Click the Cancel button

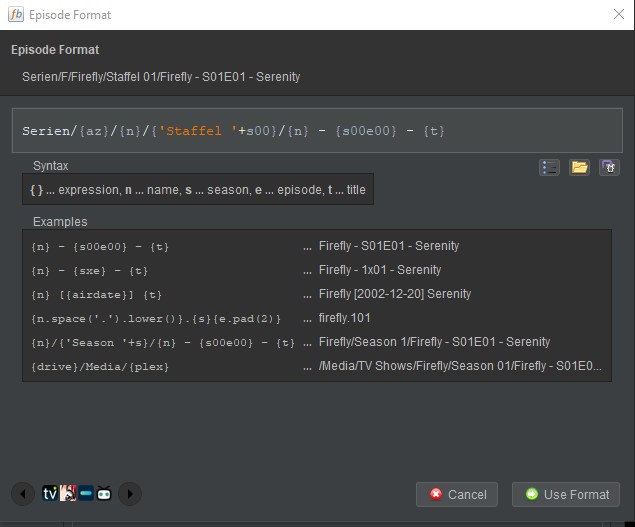pyautogui.click(x=457, y=494)
